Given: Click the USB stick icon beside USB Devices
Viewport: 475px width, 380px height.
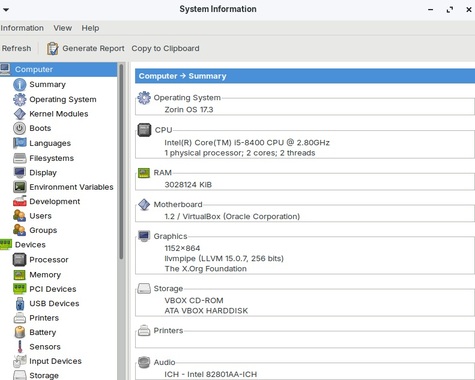Looking at the screenshot, I should (x=20, y=304).
